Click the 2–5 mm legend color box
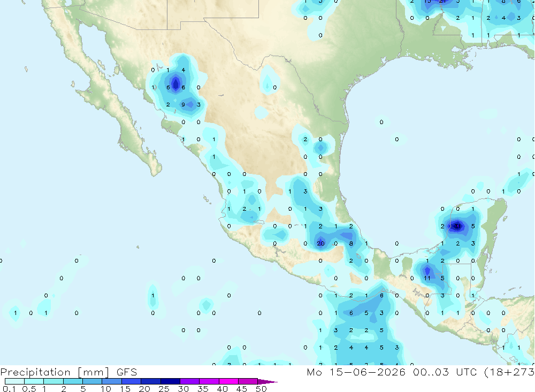Image resolution: width=535 pixels, height=392 pixels. [x=73, y=381]
